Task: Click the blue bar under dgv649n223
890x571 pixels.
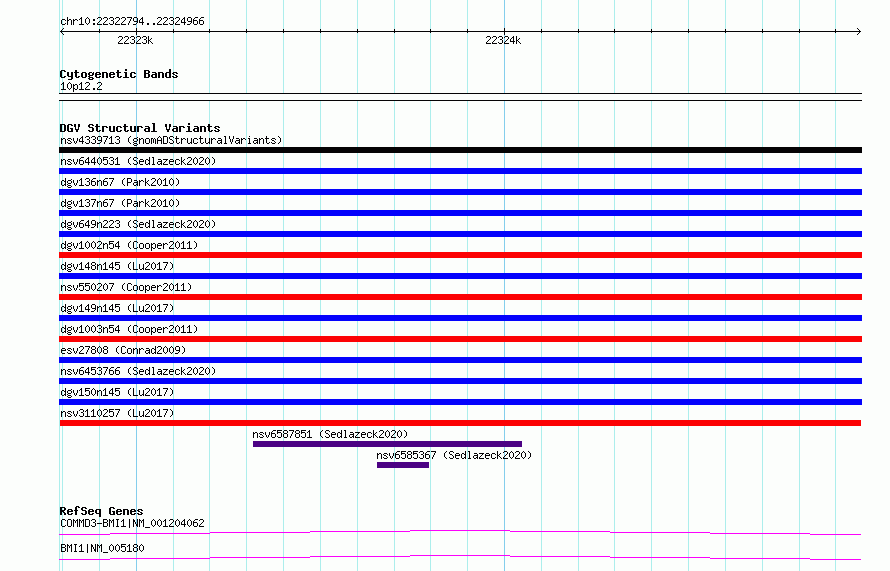Action: click(460, 234)
